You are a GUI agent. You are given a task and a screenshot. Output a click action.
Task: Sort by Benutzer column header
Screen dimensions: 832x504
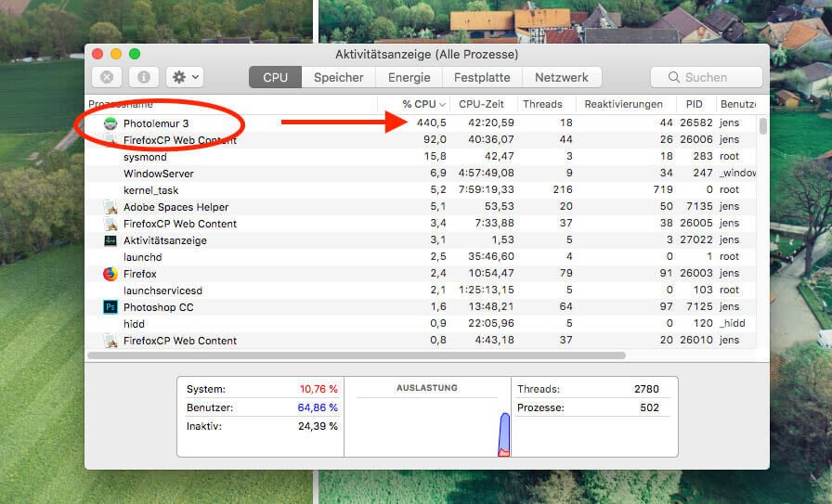point(737,105)
